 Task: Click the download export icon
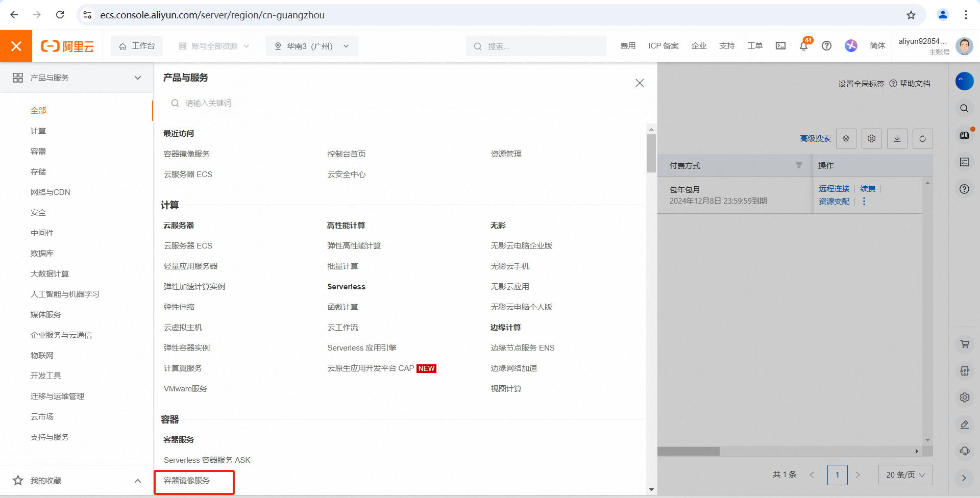point(897,138)
